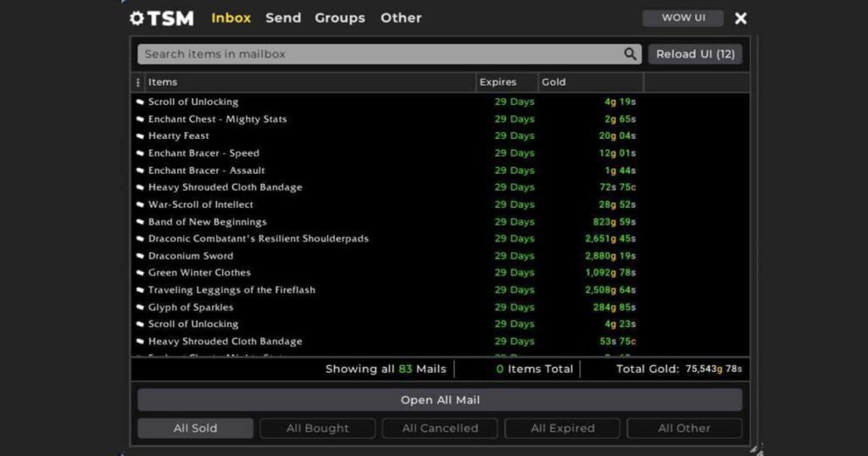Select the All Expired filter button
Screen dimensions: 868x456
click(562, 428)
